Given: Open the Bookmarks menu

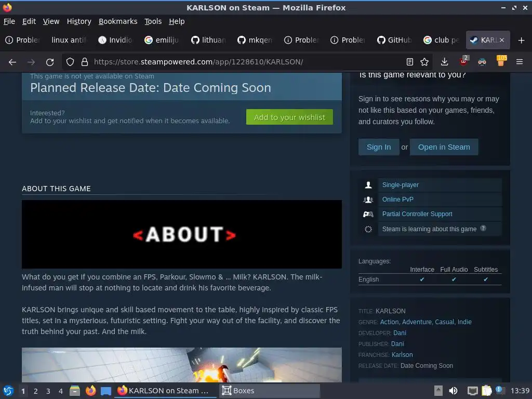Looking at the screenshot, I should click(x=118, y=21).
